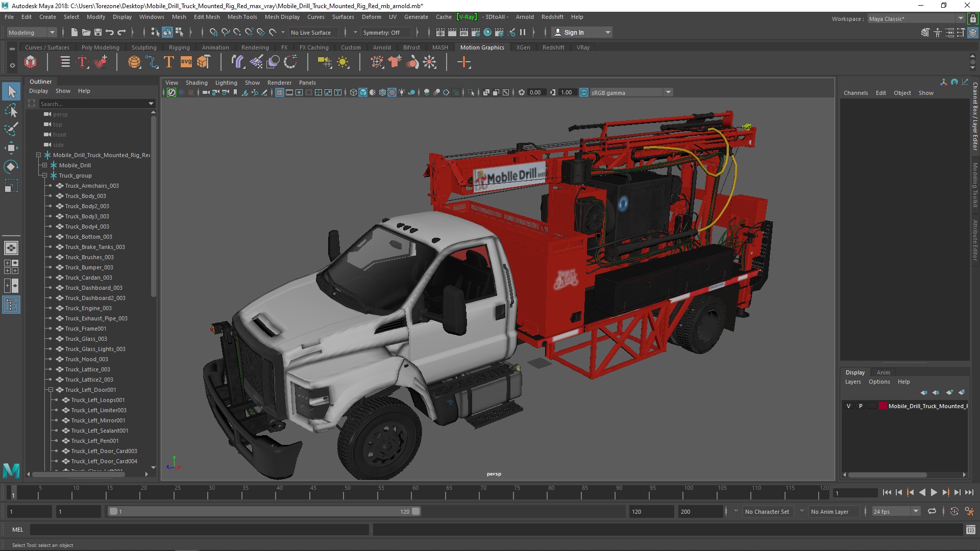Create a new scene with the blank page icon
The width and height of the screenshot is (980, 551).
pyautogui.click(x=75, y=32)
